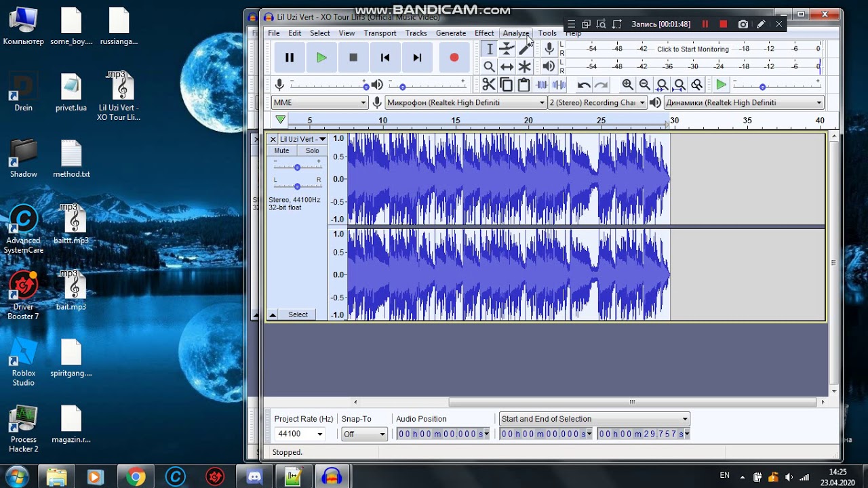Image resolution: width=868 pixels, height=488 pixels.
Task: Mute the Lil Uzi Vert track
Action: pos(281,150)
